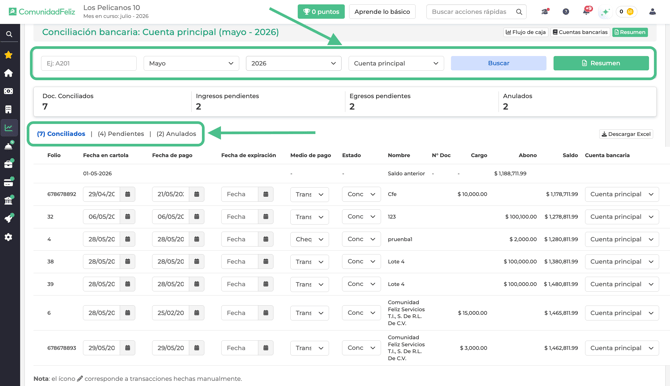Click expiration date field for folio 678678893
This screenshot has height=386, width=670.
click(240, 348)
